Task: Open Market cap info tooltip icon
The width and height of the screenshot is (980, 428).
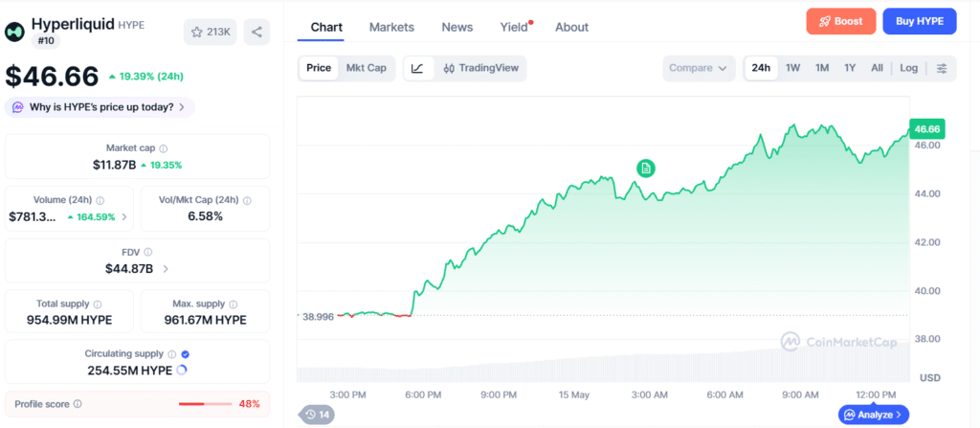Action: tap(164, 149)
